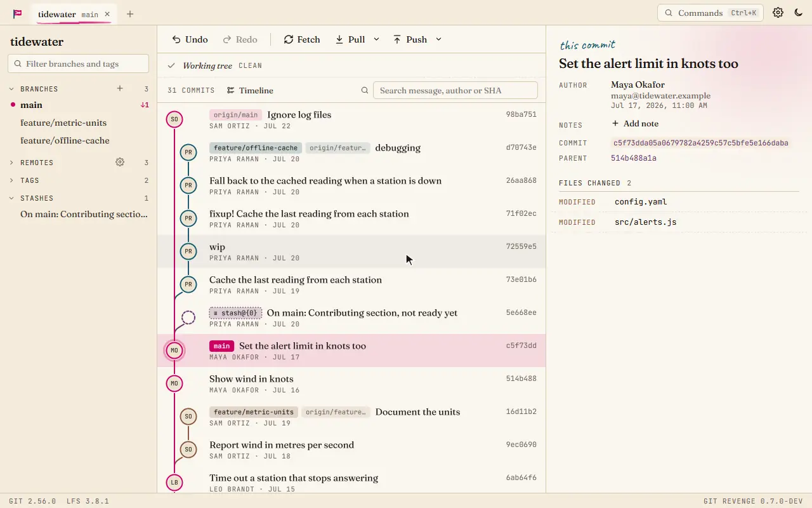Open the stash 'On main: Contributing section' in sidebar

pyautogui.click(x=79, y=214)
